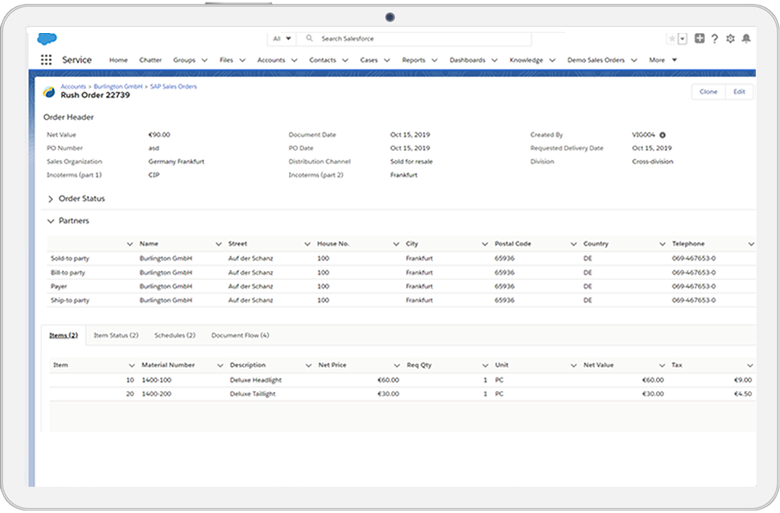This screenshot has height=513, width=780.
Task: Expand the Demo Sales Orders dropdown chevron
Action: 634,60
